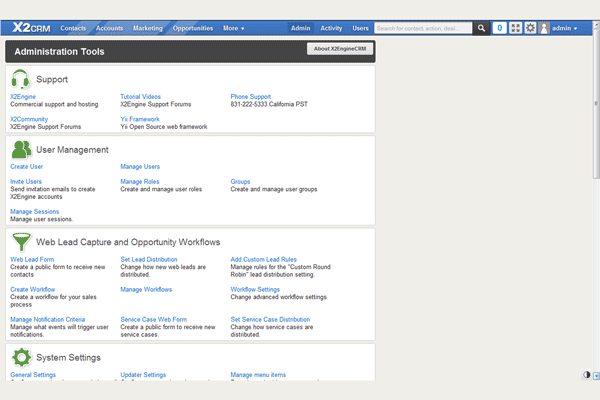This screenshot has width=600, height=400.
Task: Select the Activity menu item
Action: click(x=331, y=28)
